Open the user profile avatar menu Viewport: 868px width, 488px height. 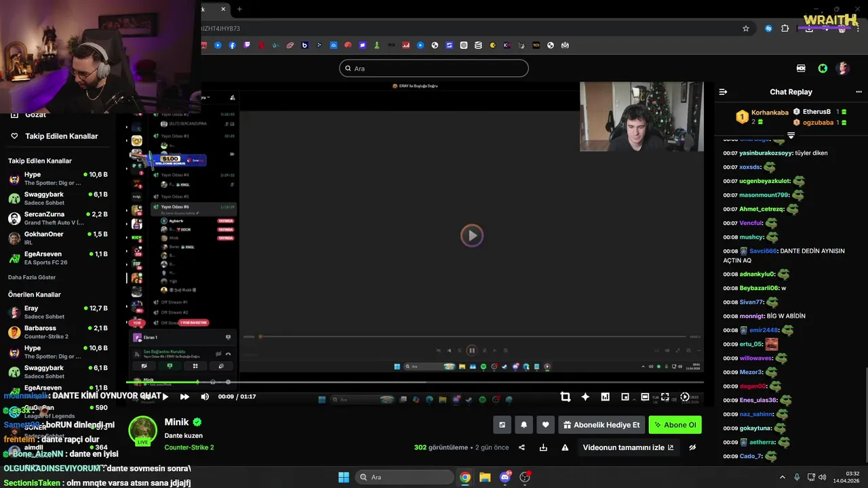tap(843, 68)
